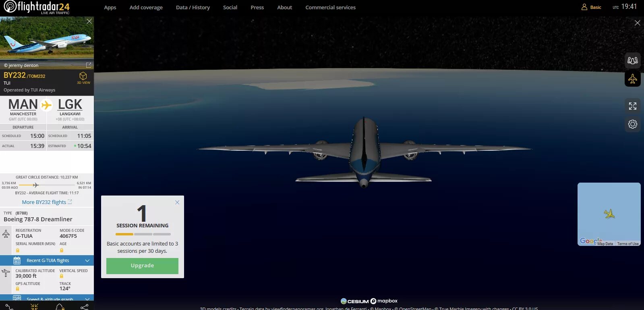Close the BY232 flight info panel

click(x=89, y=21)
